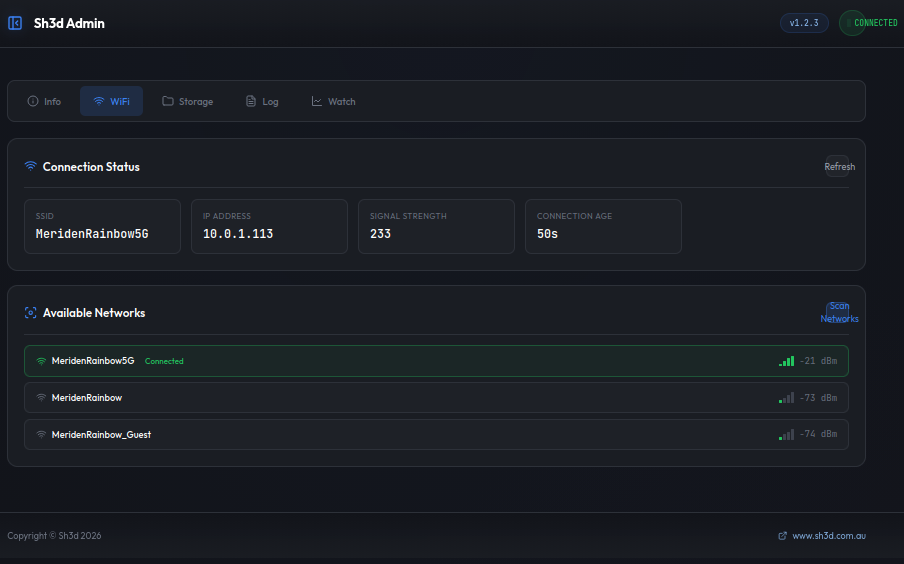The height and width of the screenshot is (564, 904).
Task: Switch to the WiFi tab
Action: coord(111,101)
